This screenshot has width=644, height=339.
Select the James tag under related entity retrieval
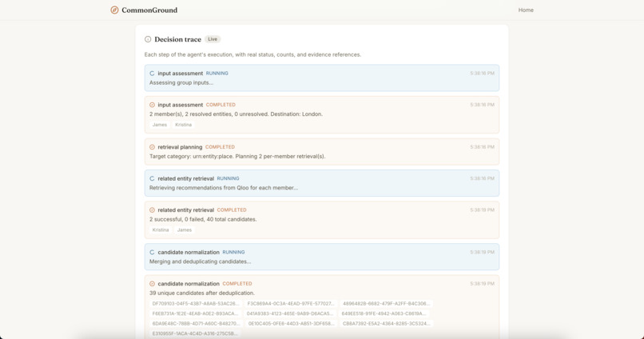pos(185,229)
